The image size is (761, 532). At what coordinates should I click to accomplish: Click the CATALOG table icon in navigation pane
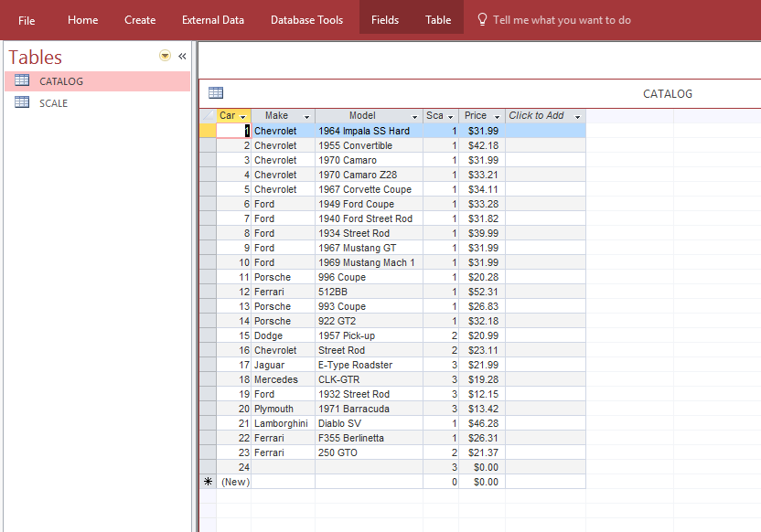[x=22, y=81]
